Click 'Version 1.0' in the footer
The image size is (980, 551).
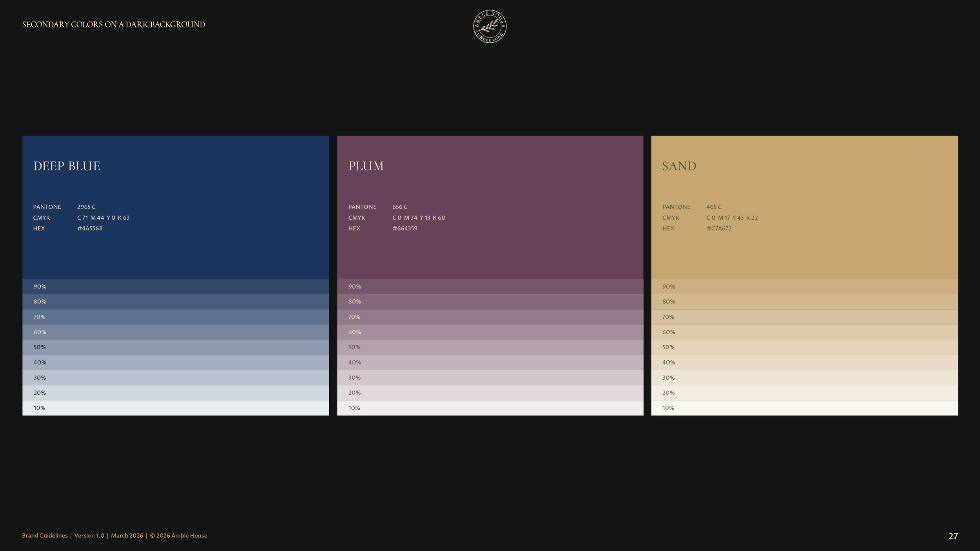pos(89,536)
